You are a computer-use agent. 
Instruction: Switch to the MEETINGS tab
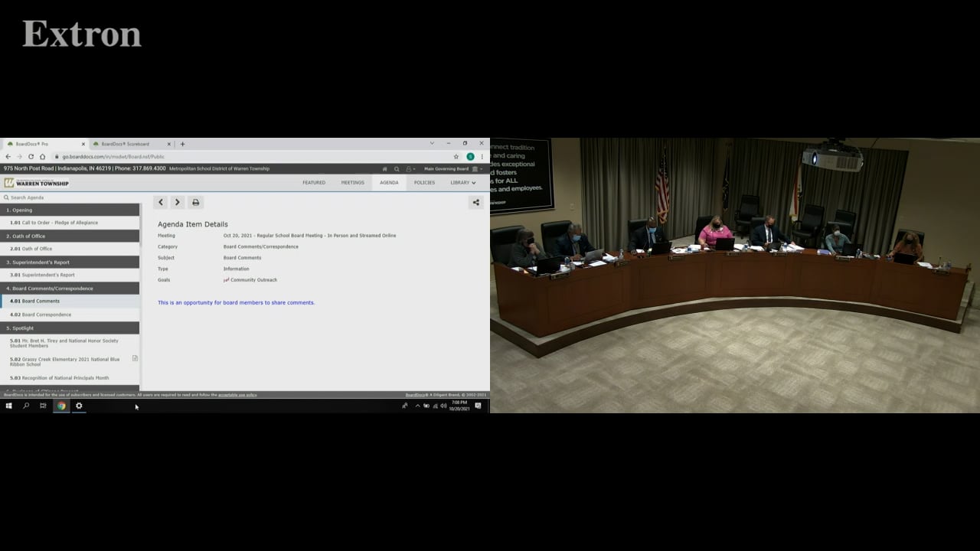pyautogui.click(x=353, y=183)
